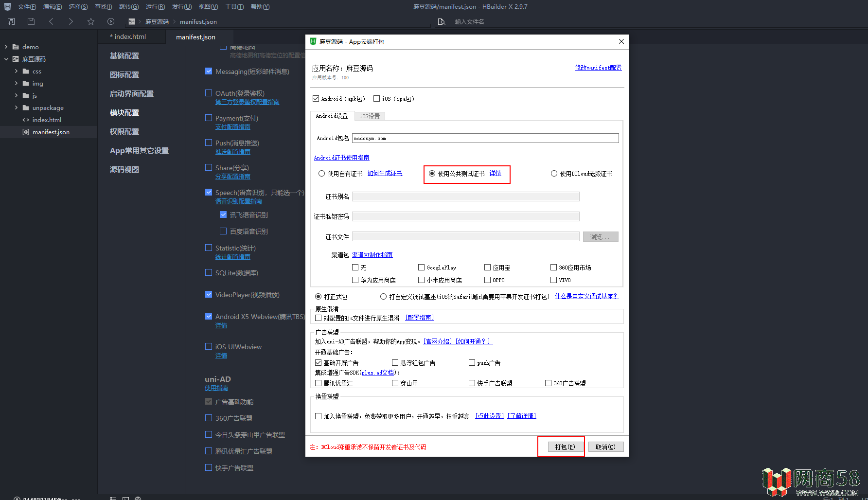The height and width of the screenshot is (500, 868).
Task: Enable 悬浮红包广告 checkbox
Action: (395, 363)
